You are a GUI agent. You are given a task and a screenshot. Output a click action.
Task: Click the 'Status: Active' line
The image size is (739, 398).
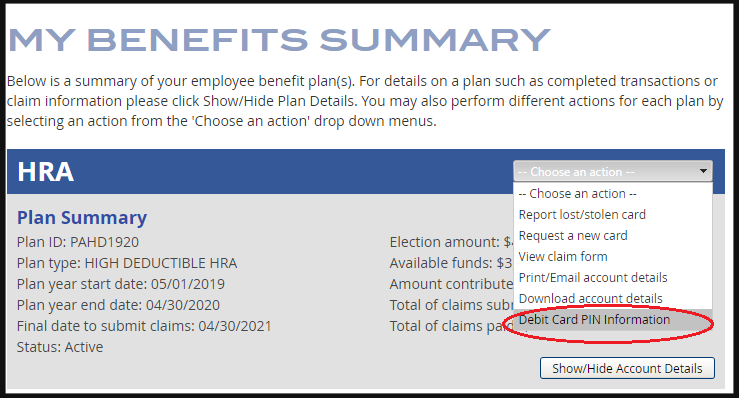pos(60,347)
